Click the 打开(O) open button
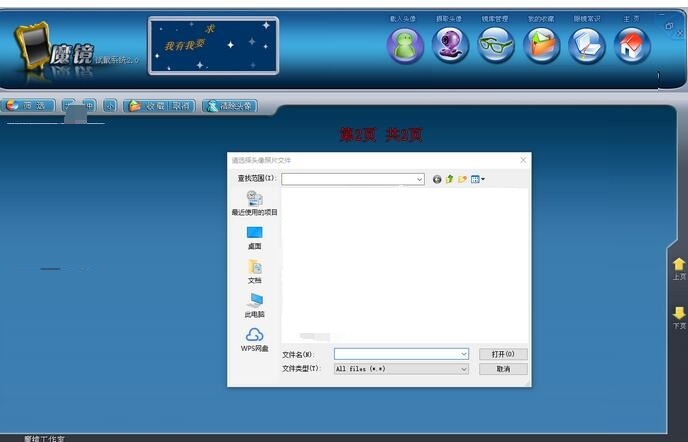The height and width of the screenshot is (442, 688). tap(503, 354)
